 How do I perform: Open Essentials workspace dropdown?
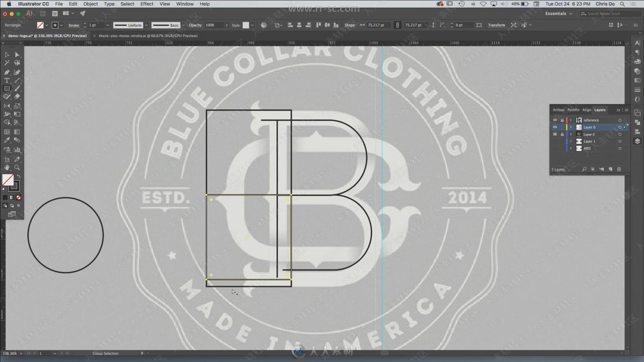558,14
